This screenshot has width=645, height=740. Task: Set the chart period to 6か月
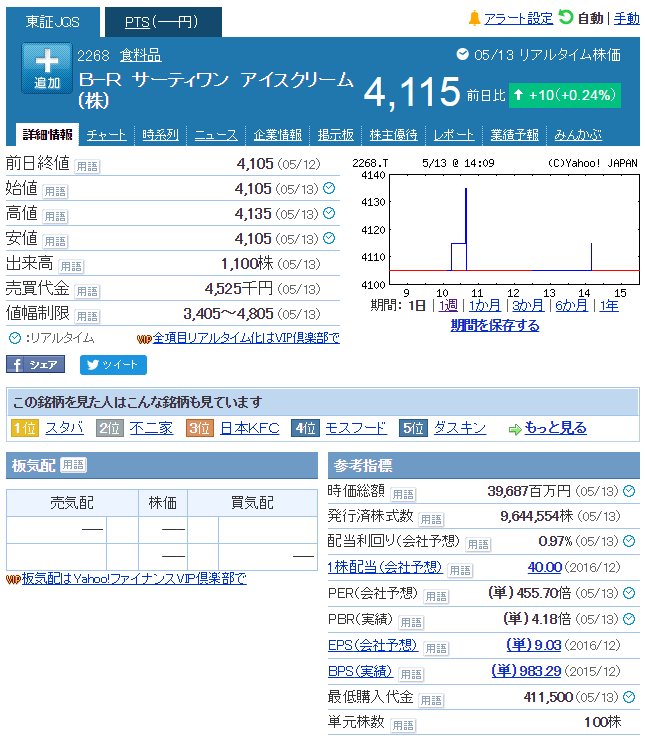point(571,306)
